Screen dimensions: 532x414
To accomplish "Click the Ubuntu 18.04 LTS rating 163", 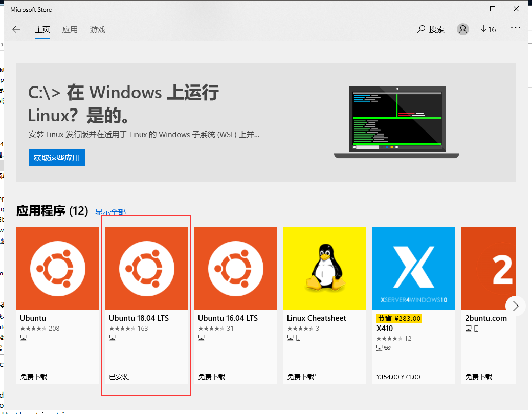I will (128, 329).
